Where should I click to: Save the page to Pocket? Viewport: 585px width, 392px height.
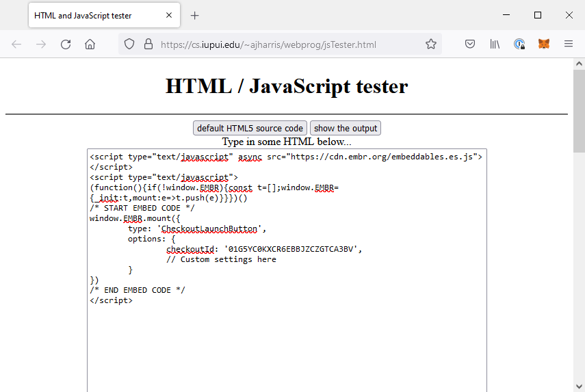[470, 44]
